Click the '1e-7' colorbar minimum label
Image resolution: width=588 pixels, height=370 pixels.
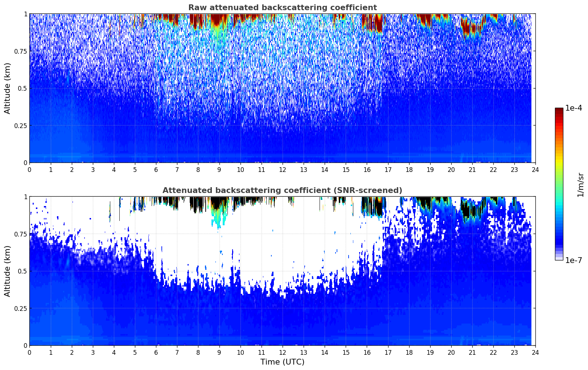[x=573, y=260]
